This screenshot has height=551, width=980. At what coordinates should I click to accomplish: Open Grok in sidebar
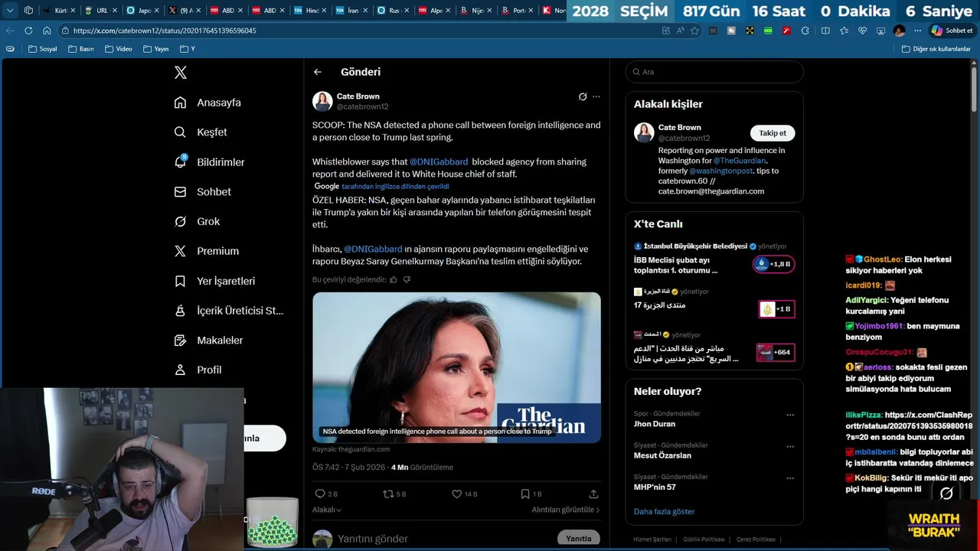click(x=198, y=222)
